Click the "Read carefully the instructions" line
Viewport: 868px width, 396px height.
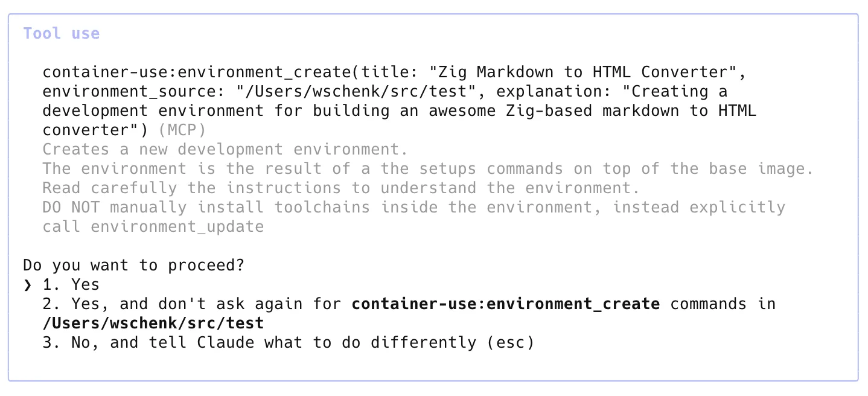click(342, 188)
